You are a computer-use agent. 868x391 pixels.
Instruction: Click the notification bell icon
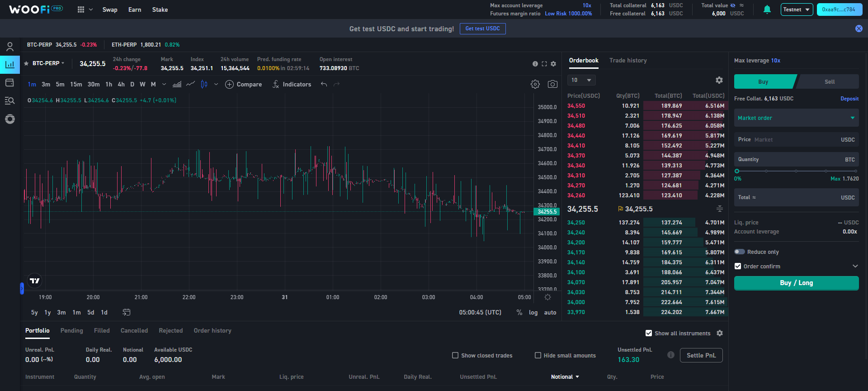pos(767,10)
